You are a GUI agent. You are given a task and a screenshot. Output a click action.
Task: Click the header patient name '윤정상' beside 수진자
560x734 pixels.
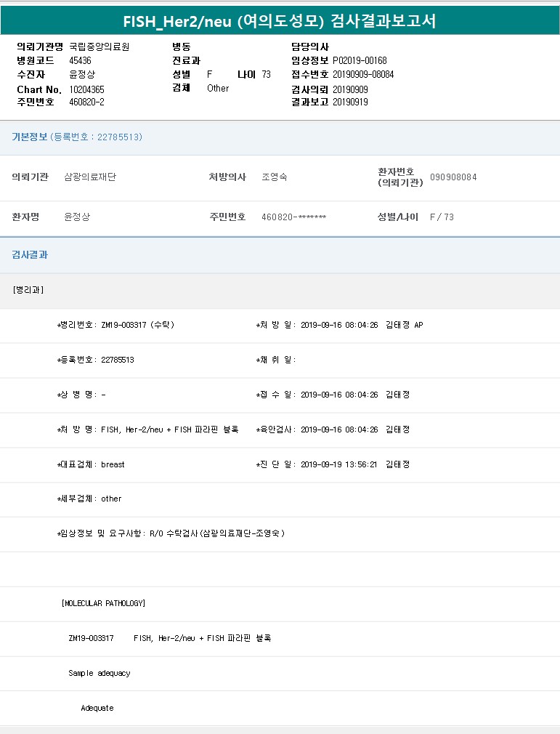[x=82, y=74]
